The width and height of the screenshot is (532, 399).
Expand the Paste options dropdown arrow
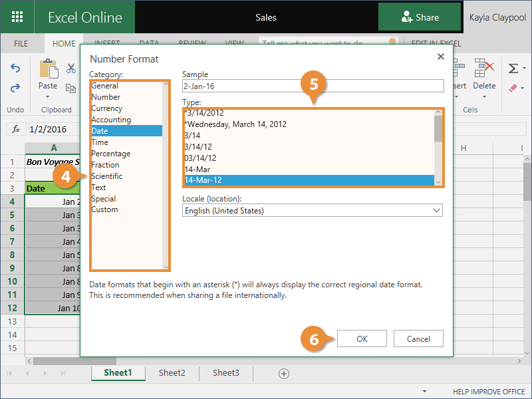[48, 97]
